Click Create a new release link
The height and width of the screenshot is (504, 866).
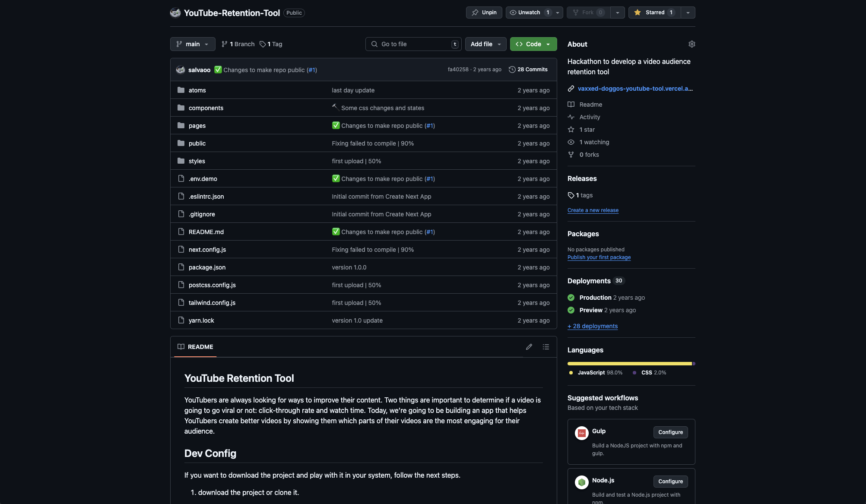593,210
